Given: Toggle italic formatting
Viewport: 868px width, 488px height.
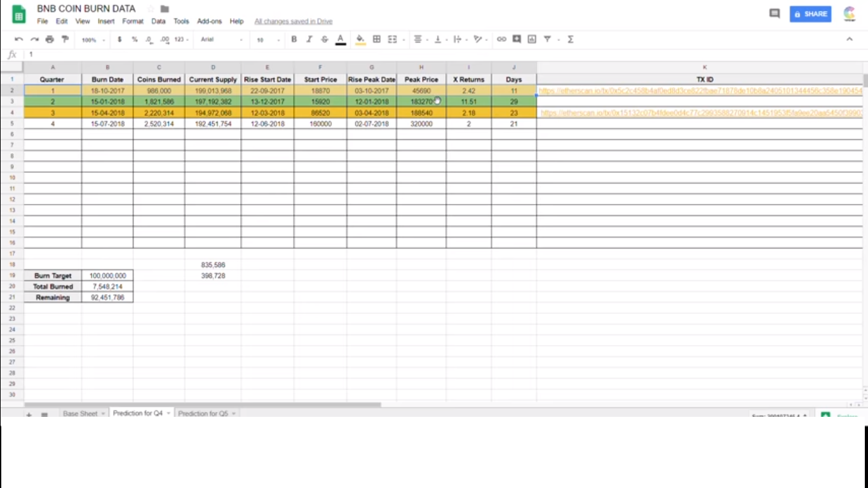Looking at the screenshot, I should point(309,39).
